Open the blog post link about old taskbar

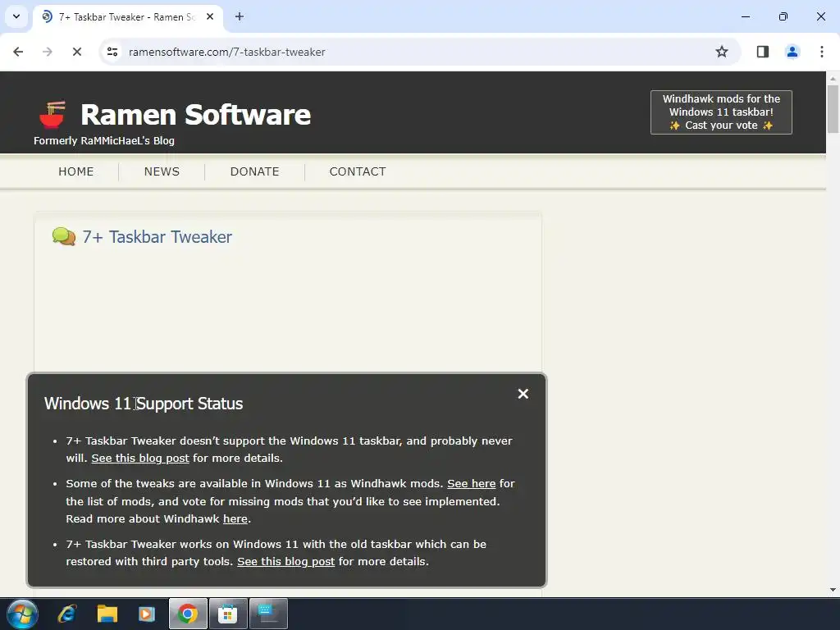click(x=286, y=561)
